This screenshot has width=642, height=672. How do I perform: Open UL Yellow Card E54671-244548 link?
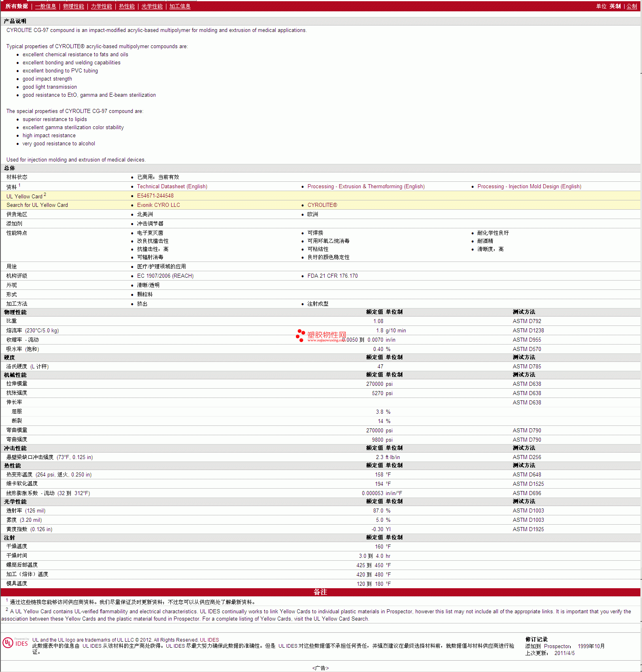[155, 196]
